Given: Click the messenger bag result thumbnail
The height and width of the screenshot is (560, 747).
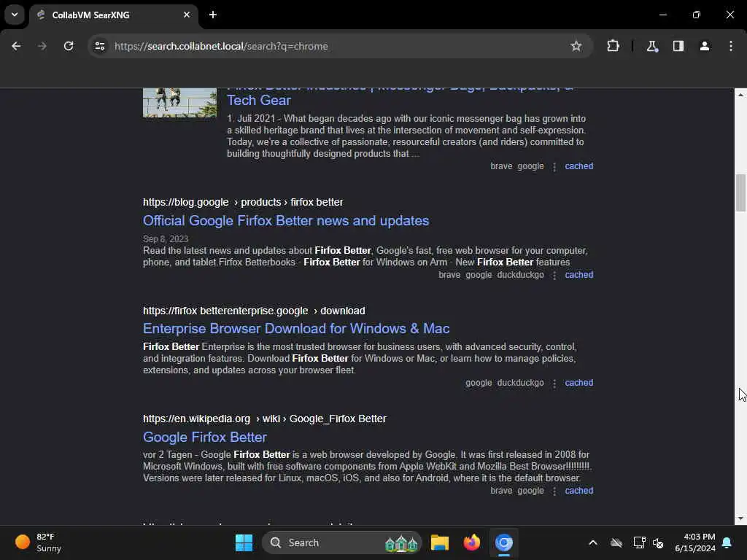Looking at the screenshot, I should (179, 102).
